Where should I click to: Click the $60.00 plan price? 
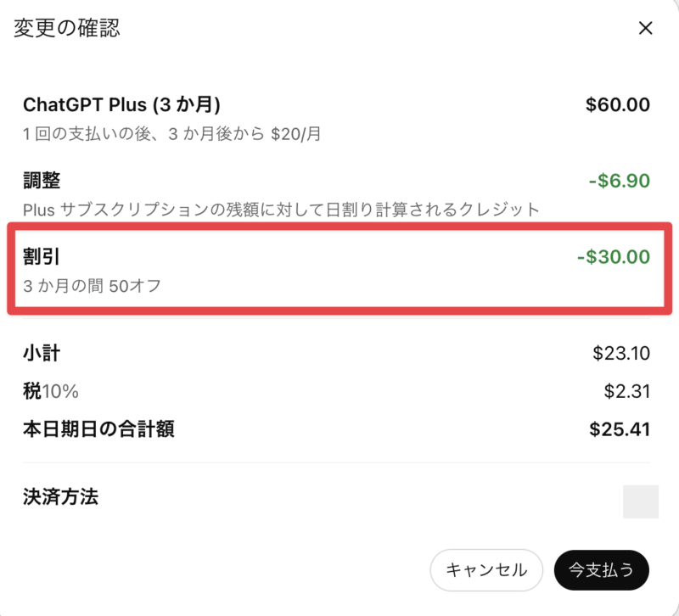[618, 105]
